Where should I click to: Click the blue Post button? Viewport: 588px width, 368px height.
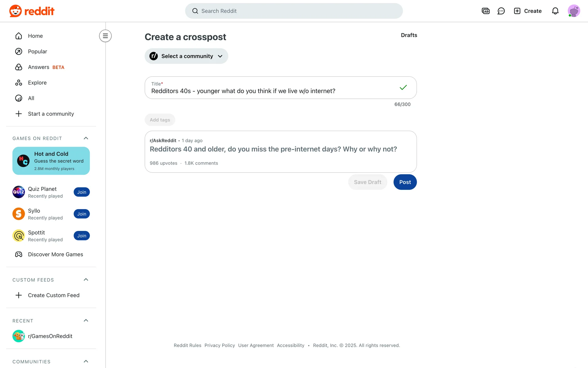click(x=405, y=182)
